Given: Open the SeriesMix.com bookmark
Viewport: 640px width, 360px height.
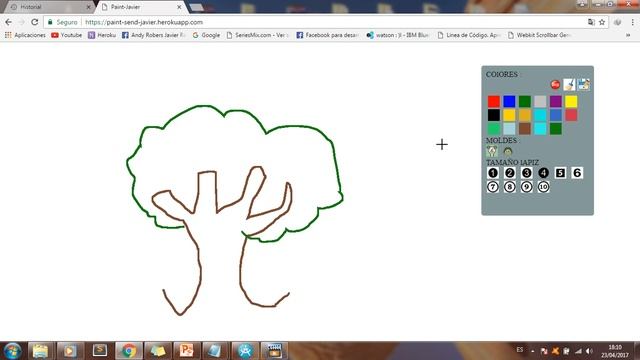Looking at the screenshot, I should (x=258, y=35).
